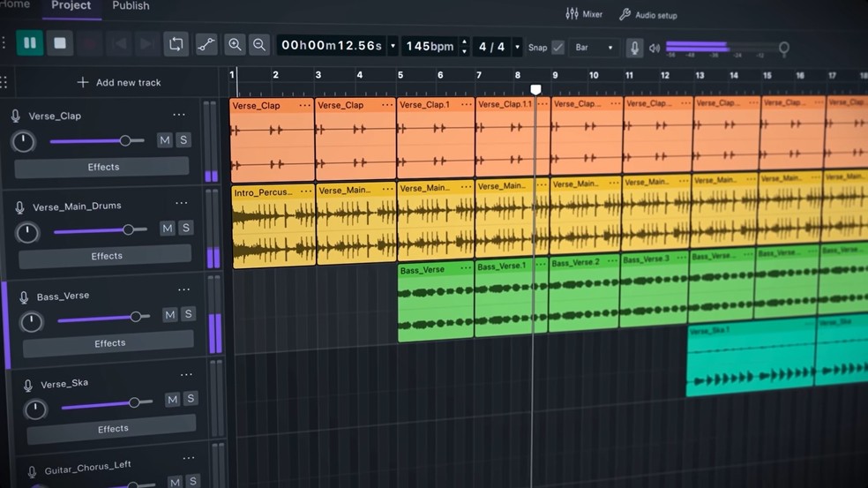Mute the Bass_Verse track
The image size is (868, 488).
170,315
